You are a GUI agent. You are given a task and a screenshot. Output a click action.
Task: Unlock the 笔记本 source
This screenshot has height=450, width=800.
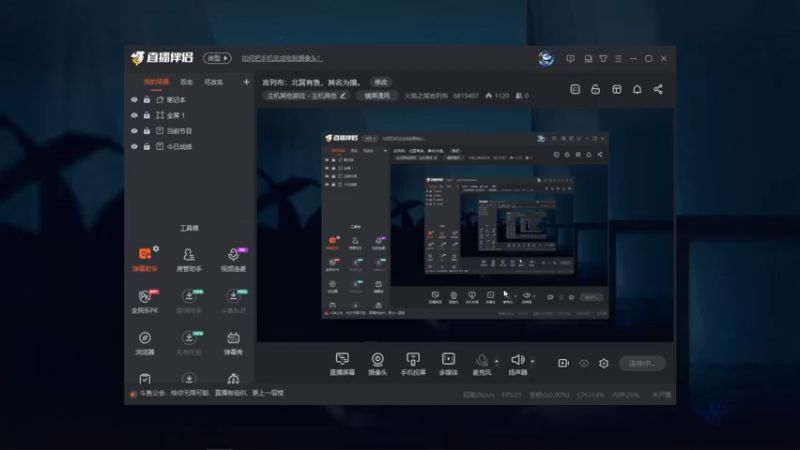[147, 99]
